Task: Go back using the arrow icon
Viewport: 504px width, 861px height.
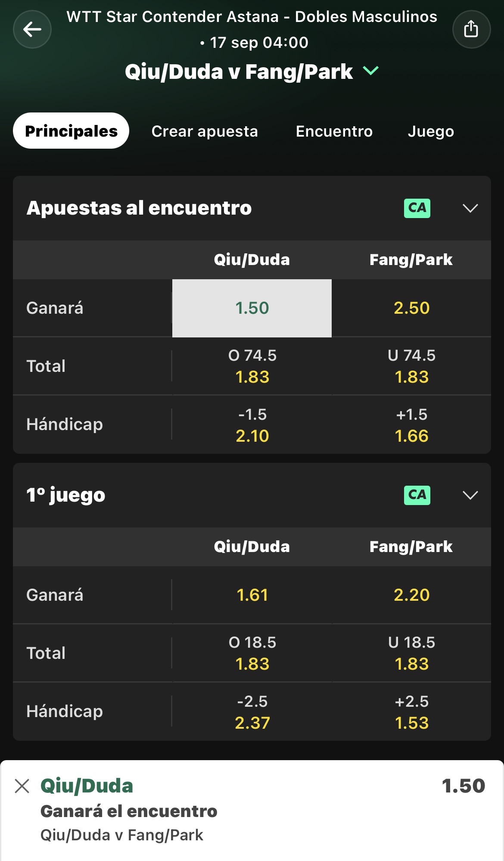Action: point(32,29)
